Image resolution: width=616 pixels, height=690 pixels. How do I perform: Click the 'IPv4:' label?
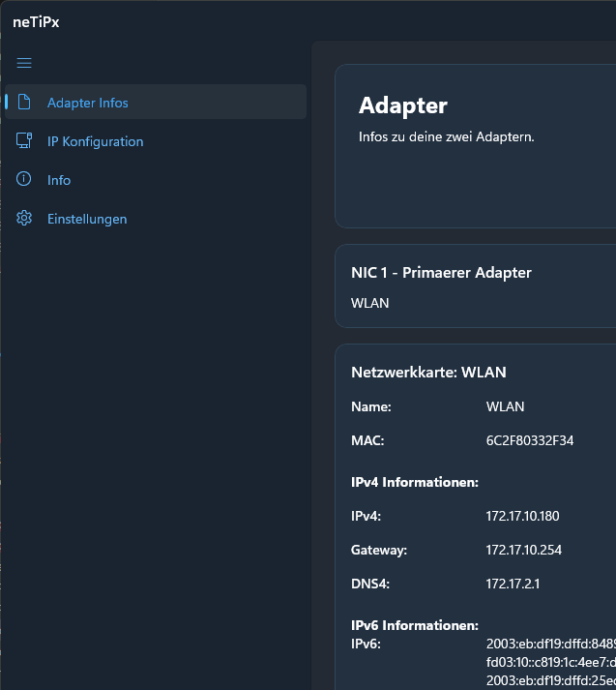click(366, 516)
